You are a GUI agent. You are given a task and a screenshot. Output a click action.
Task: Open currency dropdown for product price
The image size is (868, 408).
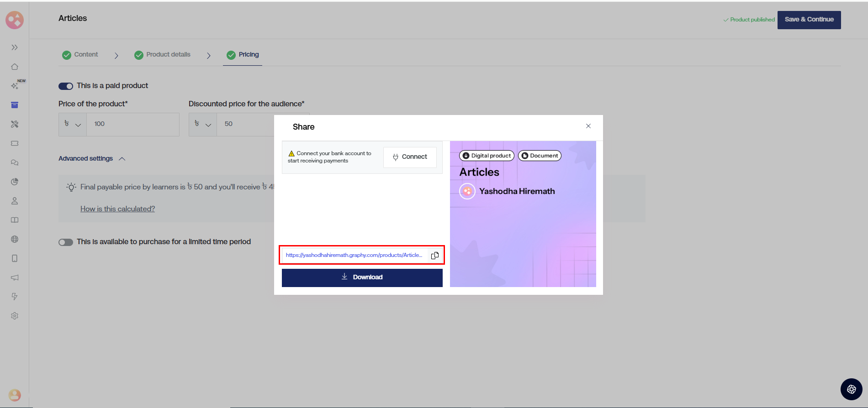[73, 124]
